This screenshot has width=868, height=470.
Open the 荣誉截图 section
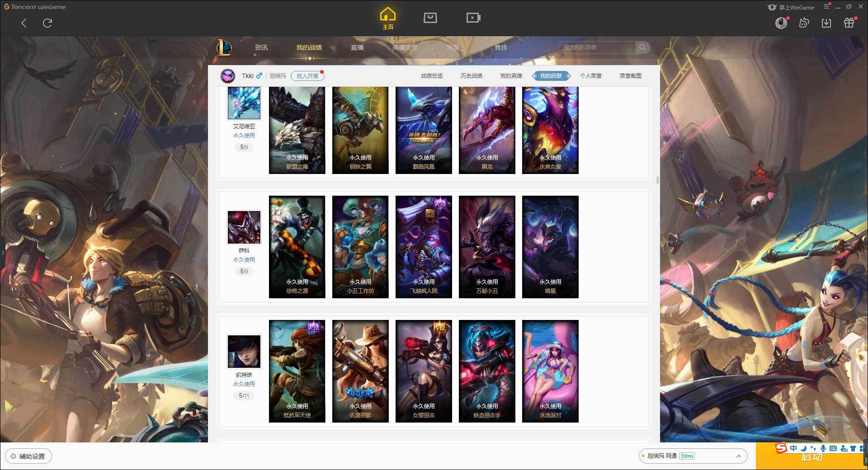click(631, 76)
